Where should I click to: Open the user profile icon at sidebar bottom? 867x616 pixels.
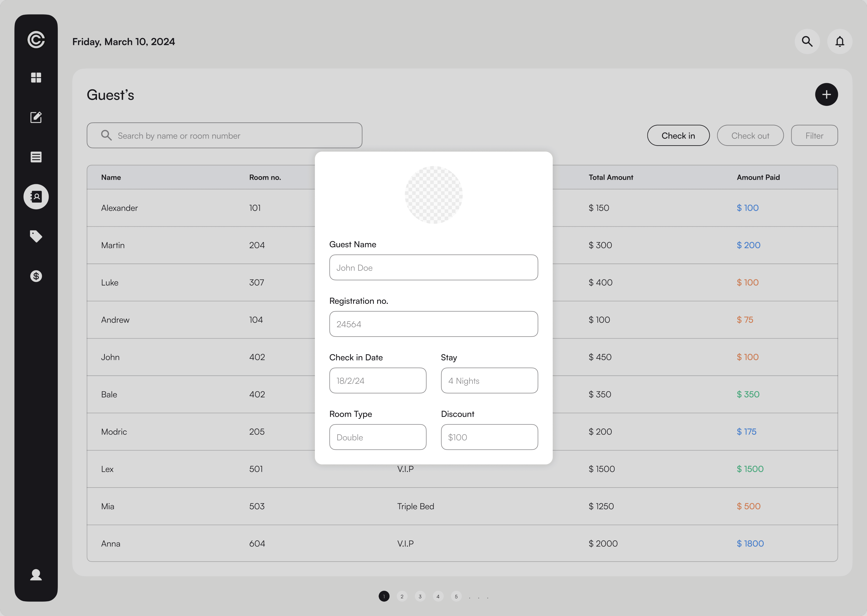coord(36,575)
